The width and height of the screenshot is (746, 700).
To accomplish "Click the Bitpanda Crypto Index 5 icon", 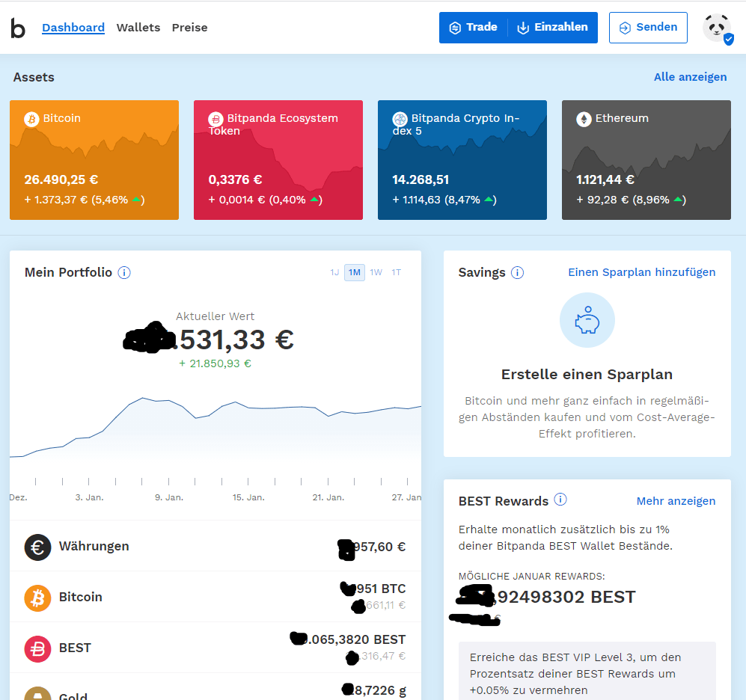I will tap(400, 119).
